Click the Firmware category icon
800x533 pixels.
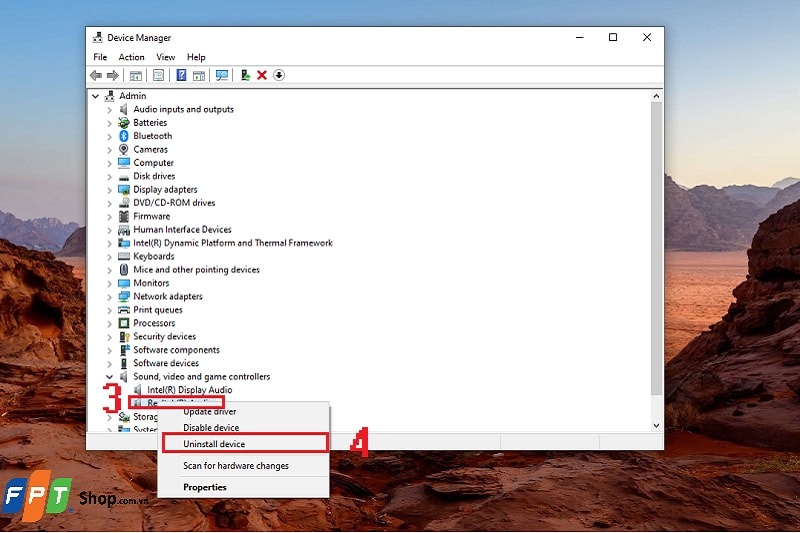coord(123,216)
